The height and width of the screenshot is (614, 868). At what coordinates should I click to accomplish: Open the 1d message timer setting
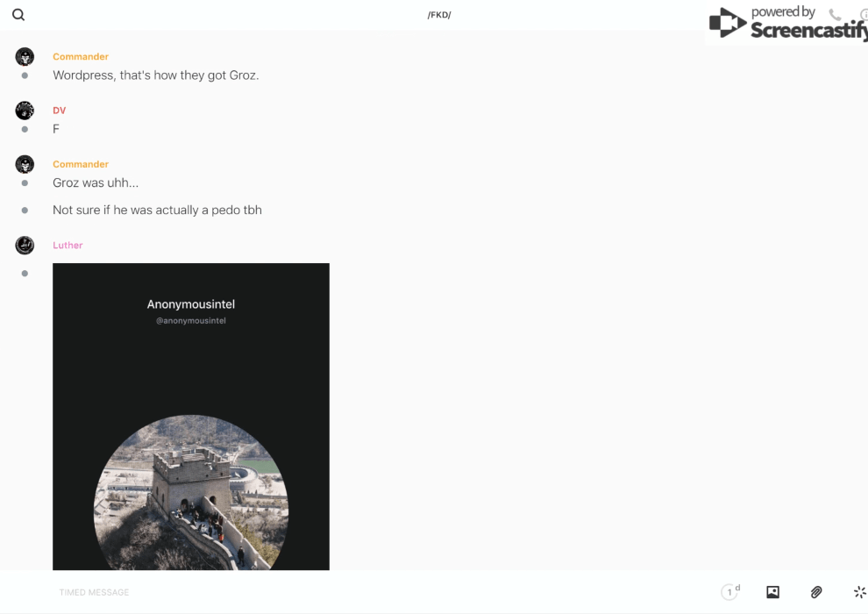pos(730,592)
